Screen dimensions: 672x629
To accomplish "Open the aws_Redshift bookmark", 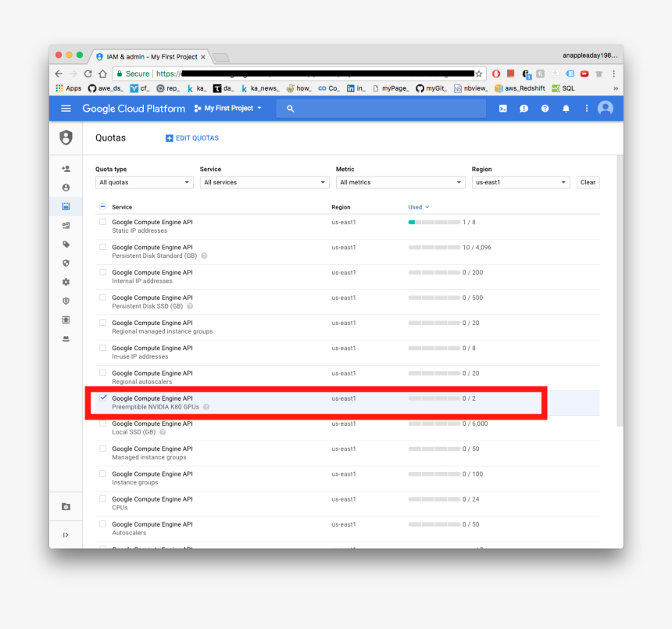I will point(520,88).
